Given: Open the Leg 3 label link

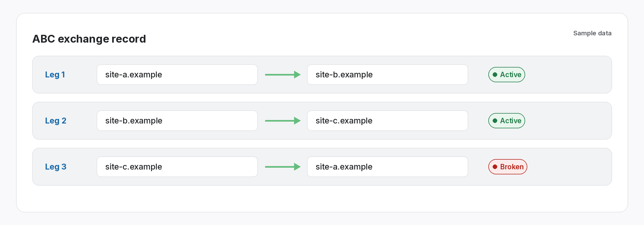Looking at the screenshot, I should (x=56, y=167).
